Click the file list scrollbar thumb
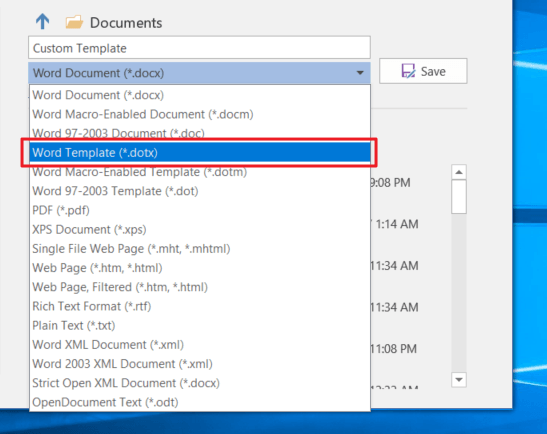Viewport: 547px width, 434px height. [x=459, y=196]
